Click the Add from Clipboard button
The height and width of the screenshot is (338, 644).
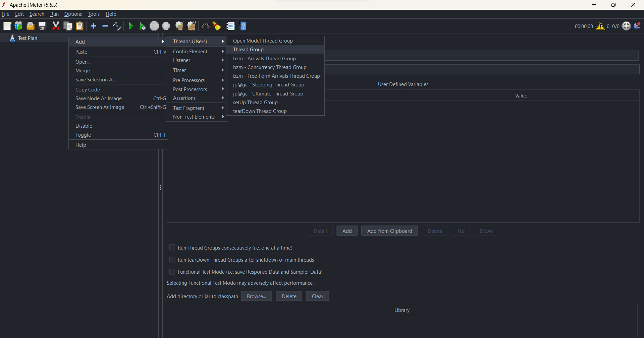389,231
